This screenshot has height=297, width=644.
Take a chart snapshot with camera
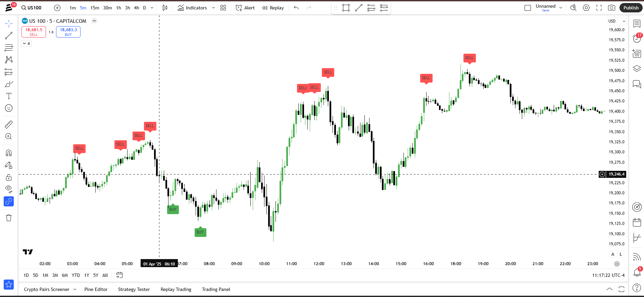(x=612, y=8)
